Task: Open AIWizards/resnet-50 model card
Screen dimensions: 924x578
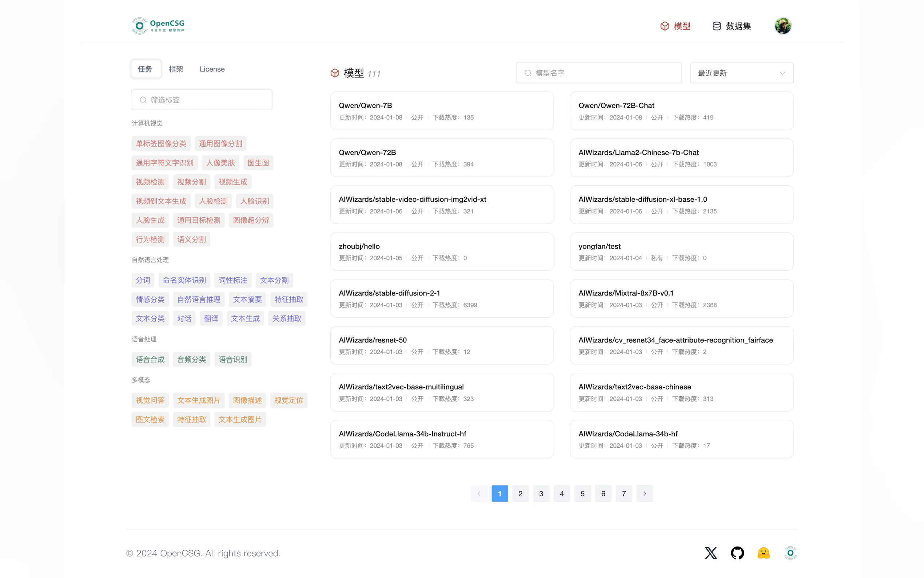Action: point(442,345)
